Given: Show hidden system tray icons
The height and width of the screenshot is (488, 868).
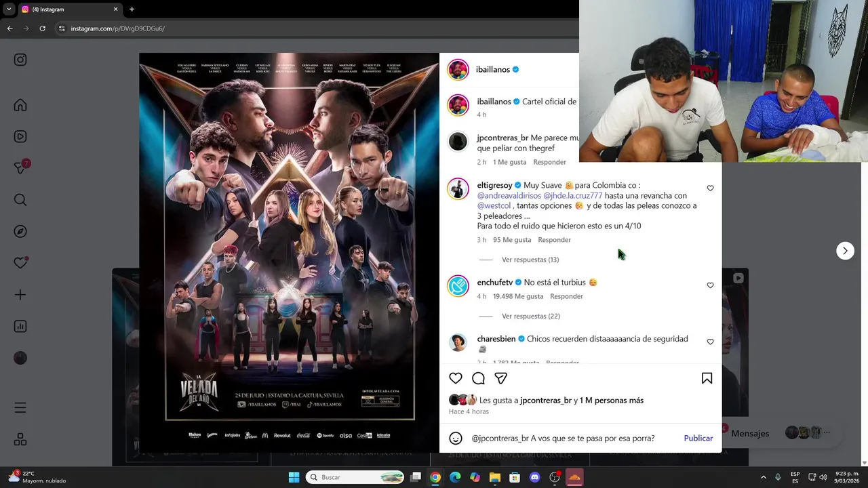Looking at the screenshot, I should point(763,477).
